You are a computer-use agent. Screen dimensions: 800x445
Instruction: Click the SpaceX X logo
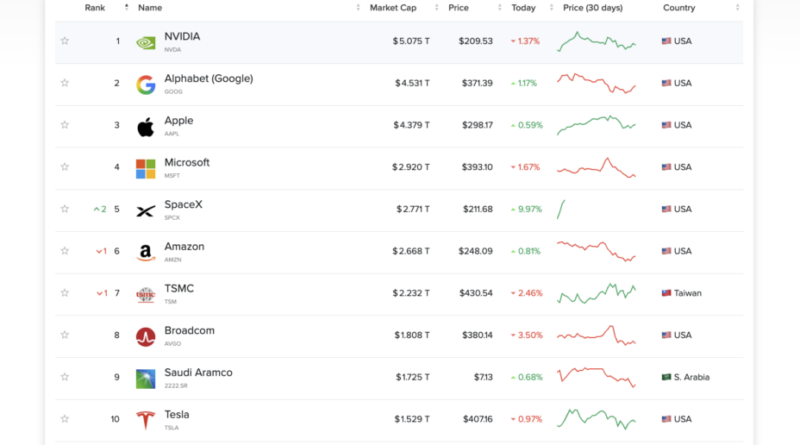[145, 211]
